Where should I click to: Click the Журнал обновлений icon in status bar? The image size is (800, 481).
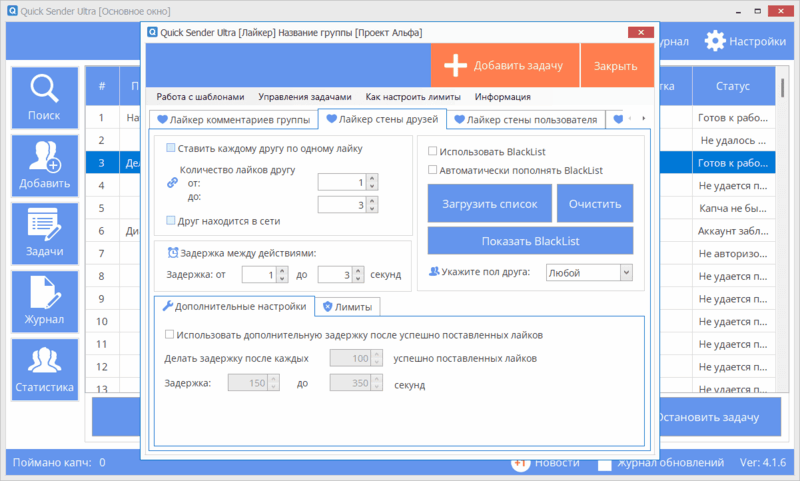pyautogui.click(x=605, y=464)
